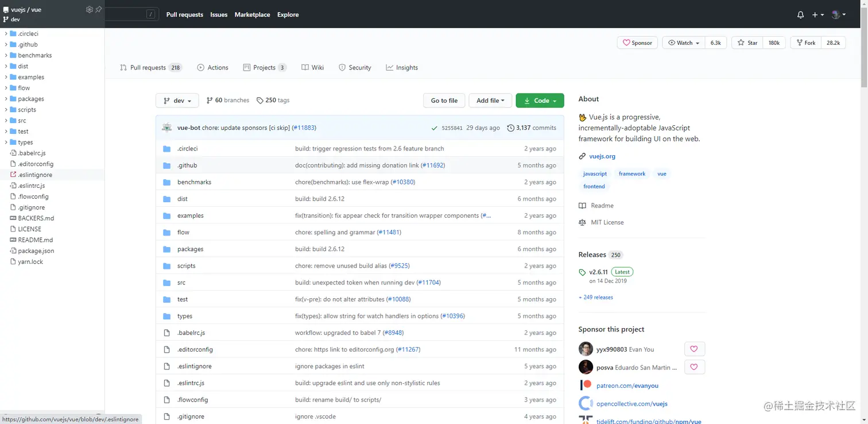Click the folder icon beside examples row
This screenshot has width=868, height=424.
click(x=167, y=215)
